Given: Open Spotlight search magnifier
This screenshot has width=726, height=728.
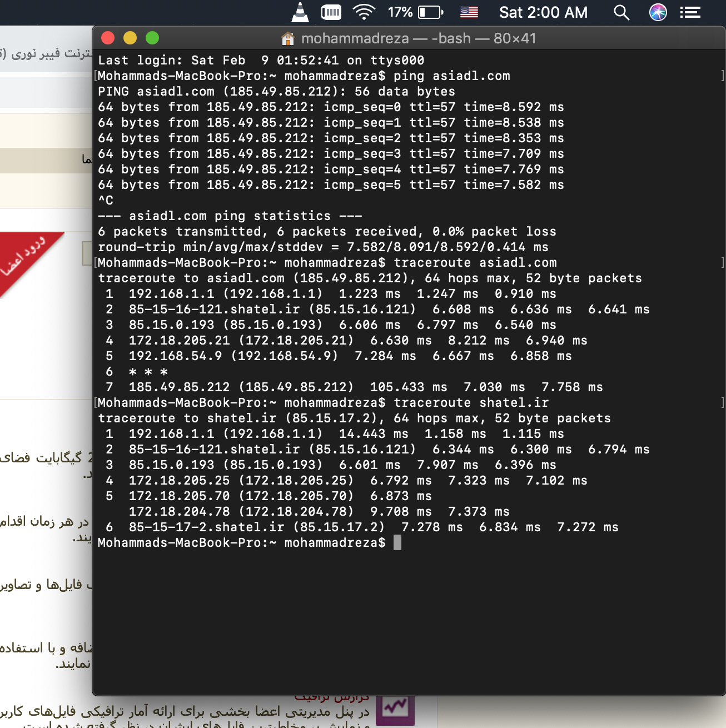Looking at the screenshot, I should coord(621,12).
